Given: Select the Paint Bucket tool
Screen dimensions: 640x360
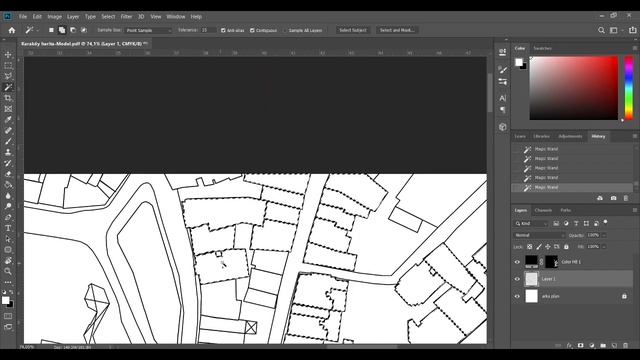Looking at the screenshot, I should (8, 184).
